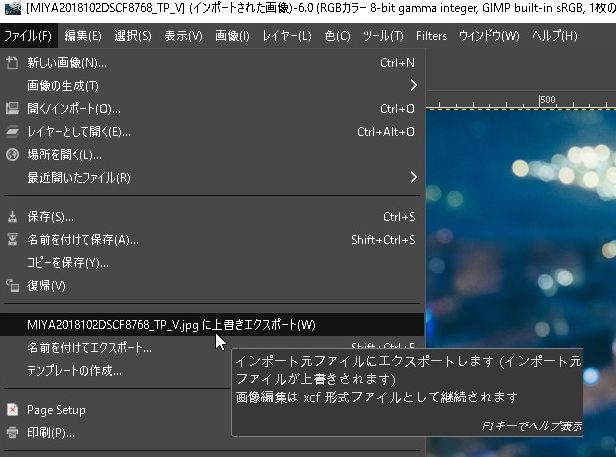
Task: Click the new image icon in File menu
Action: click(x=13, y=63)
